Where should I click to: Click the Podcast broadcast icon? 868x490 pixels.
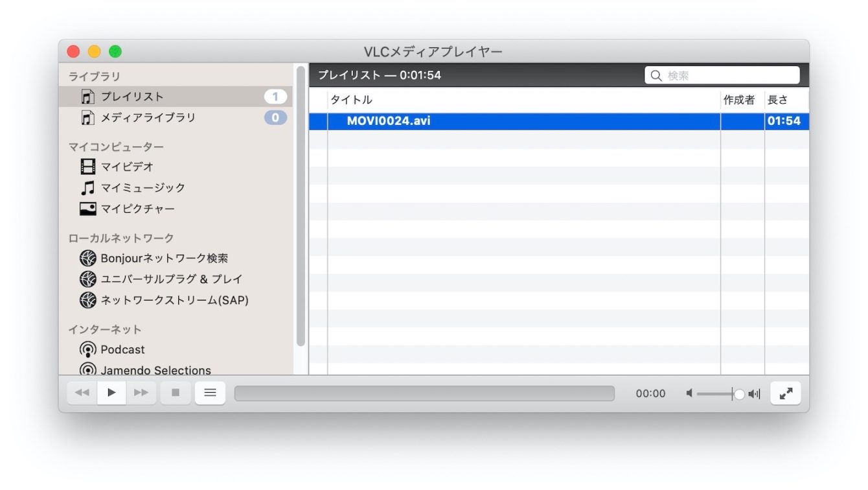tap(87, 349)
